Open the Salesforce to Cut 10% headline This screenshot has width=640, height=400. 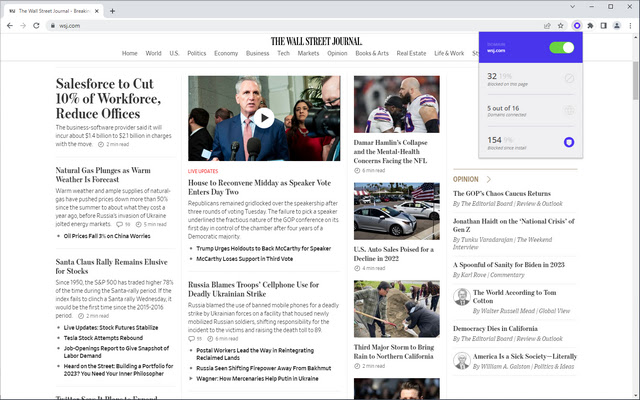pyautogui.click(x=109, y=98)
